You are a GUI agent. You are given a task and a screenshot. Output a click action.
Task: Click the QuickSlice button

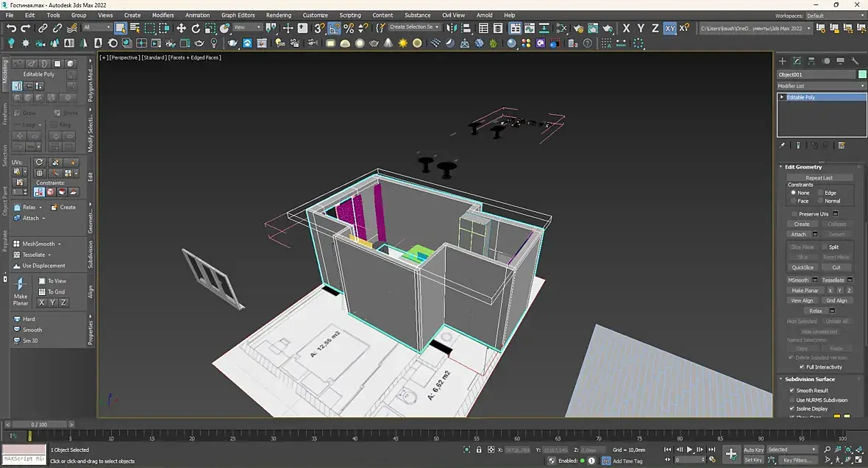pyautogui.click(x=802, y=267)
